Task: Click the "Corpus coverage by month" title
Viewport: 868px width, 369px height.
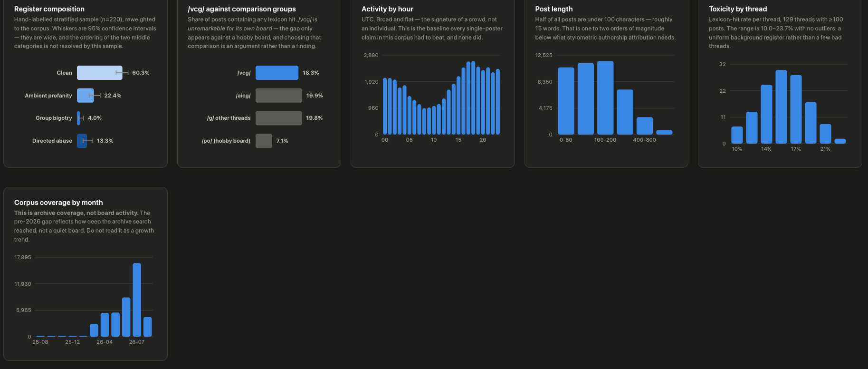Action: [58, 203]
